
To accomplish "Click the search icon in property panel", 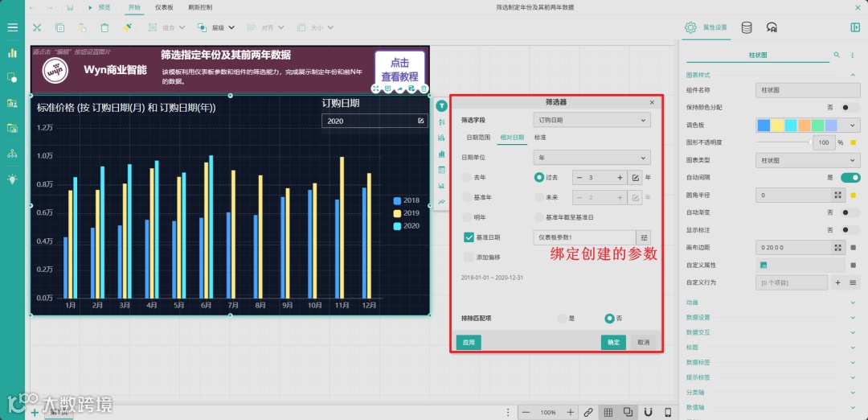I will click(x=837, y=55).
